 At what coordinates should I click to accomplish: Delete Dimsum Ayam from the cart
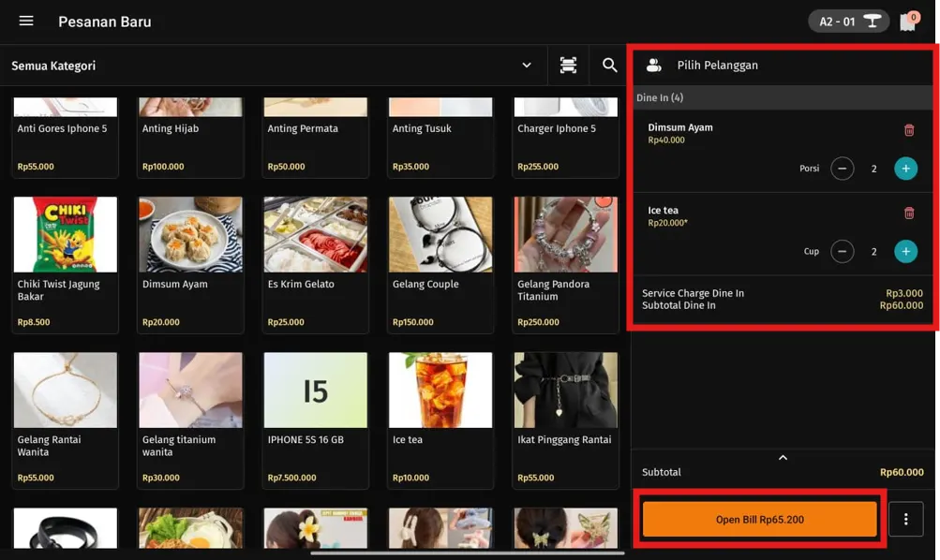pyautogui.click(x=908, y=130)
